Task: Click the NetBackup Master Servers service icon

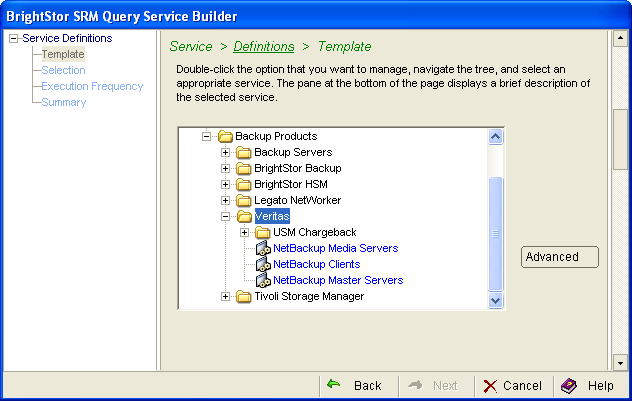Action: click(263, 280)
